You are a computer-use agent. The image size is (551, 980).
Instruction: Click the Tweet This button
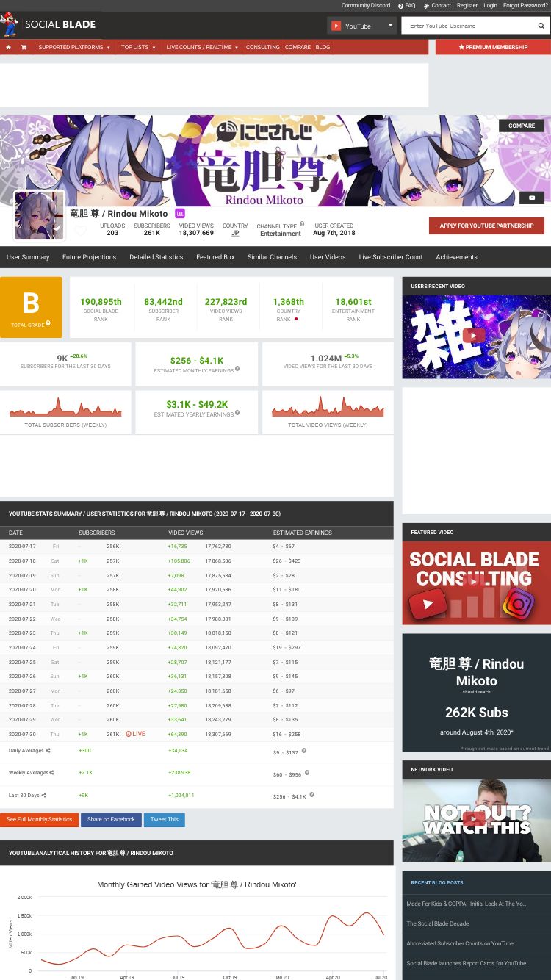pyautogui.click(x=164, y=819)
